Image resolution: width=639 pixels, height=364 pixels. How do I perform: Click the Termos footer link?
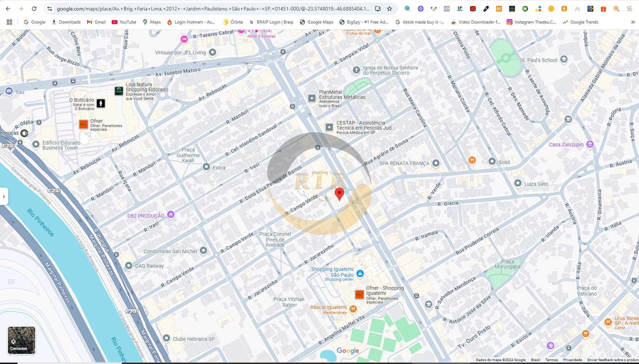coord(551,360)
